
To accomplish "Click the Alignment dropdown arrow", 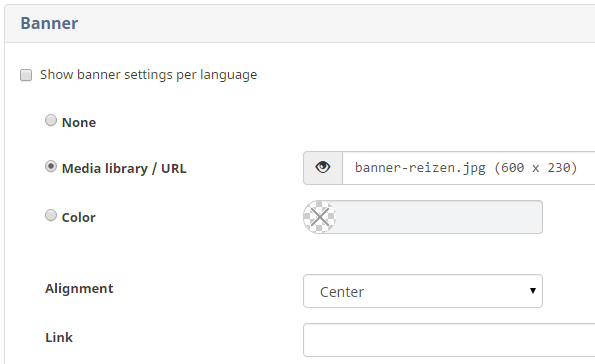I will coord(533,291).
